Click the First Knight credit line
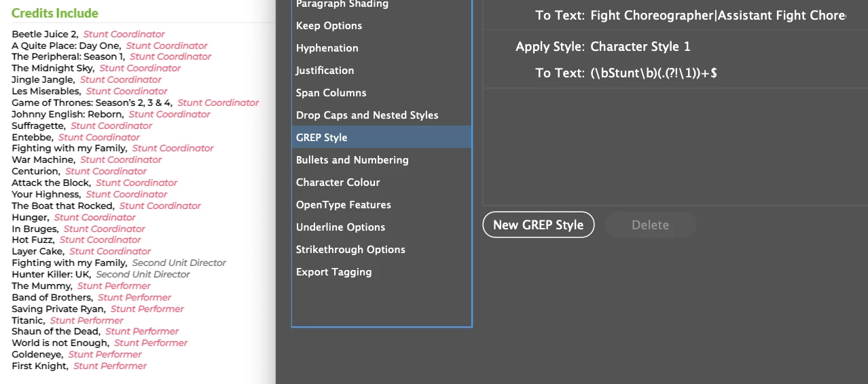Viewport: 868px width, 384px height. point(79,366)
